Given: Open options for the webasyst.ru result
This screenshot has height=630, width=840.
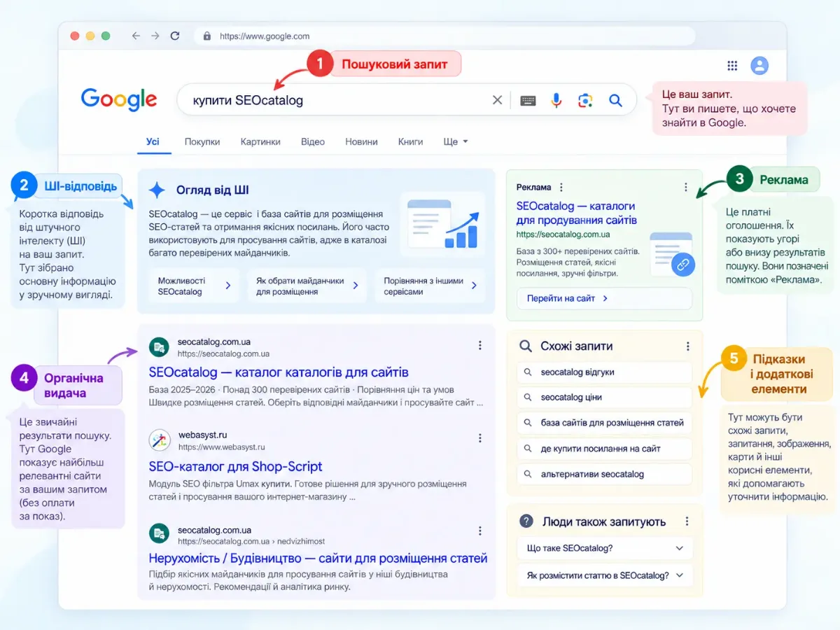Looking at the screenshot, I should 480,438.
